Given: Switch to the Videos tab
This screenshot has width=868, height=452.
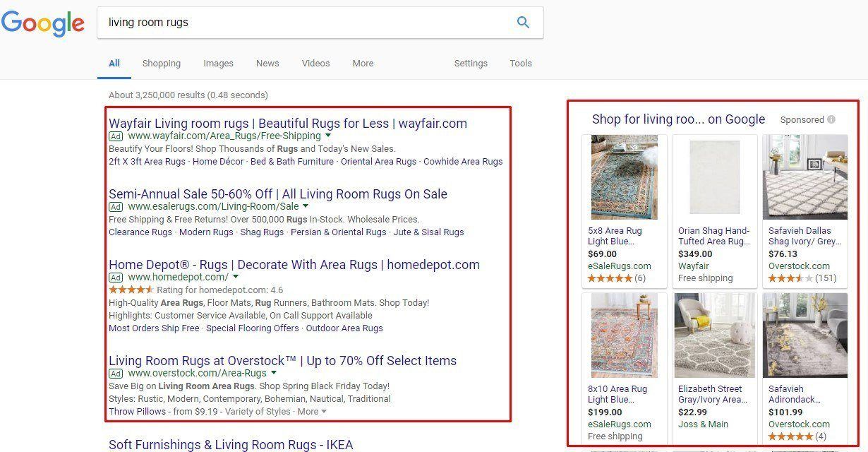Looking at the screenshot, I should [315, 63].
